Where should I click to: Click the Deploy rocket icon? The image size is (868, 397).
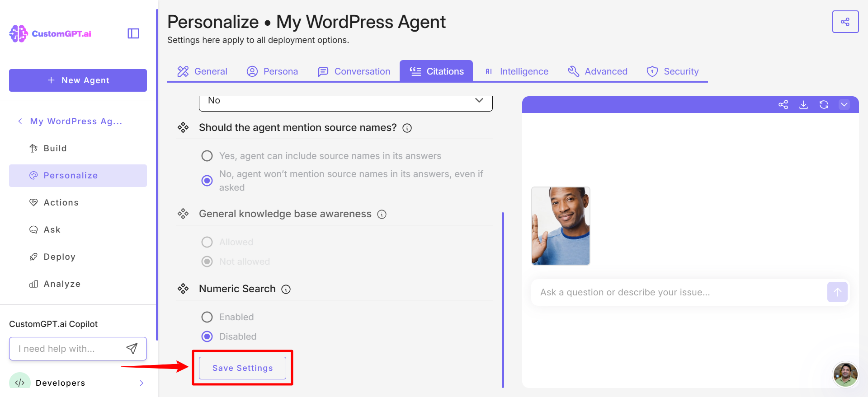(x=33, y=257)
